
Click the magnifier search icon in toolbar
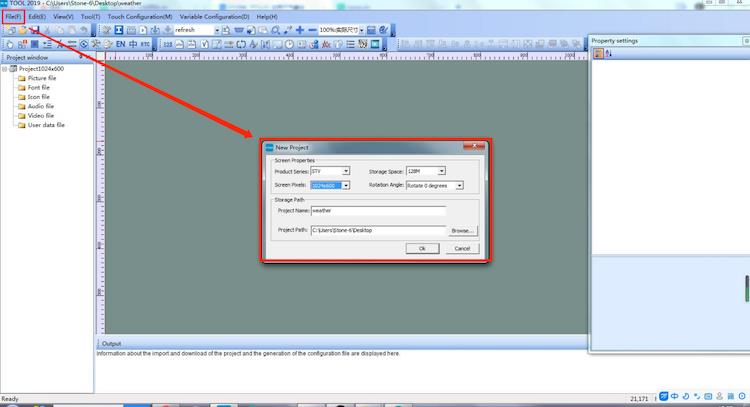tap(275, 31)
